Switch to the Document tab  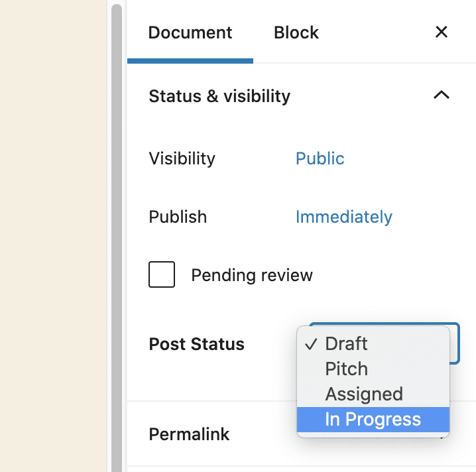[x=190, y=32]
